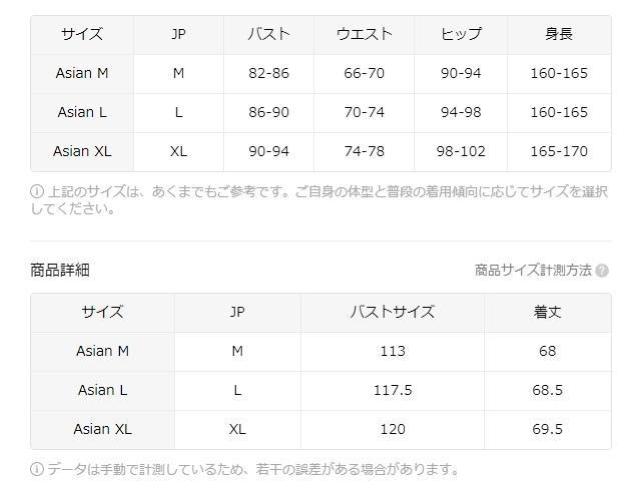Click the ヒップ column header
The width and height of the screenshot is (640, 491).
pyautogui.click(x=461, y=35)
